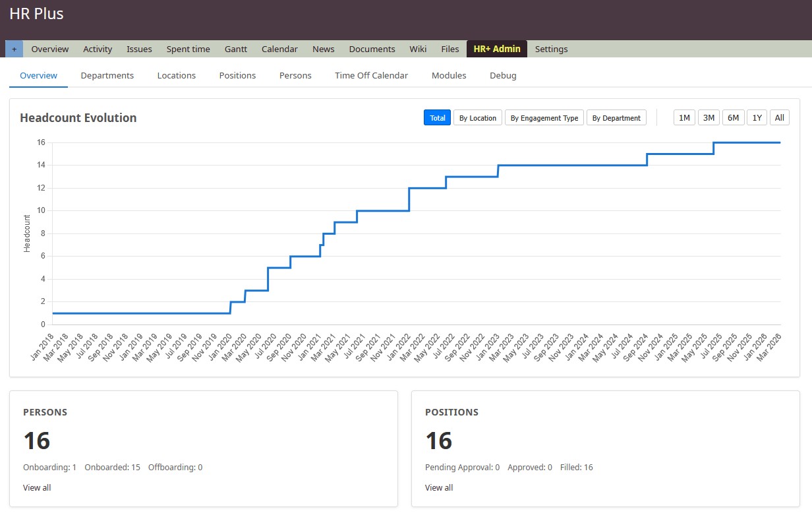812x521 pixels.
Task: Go to the Persons sub-tab
Action: (295, 75)
